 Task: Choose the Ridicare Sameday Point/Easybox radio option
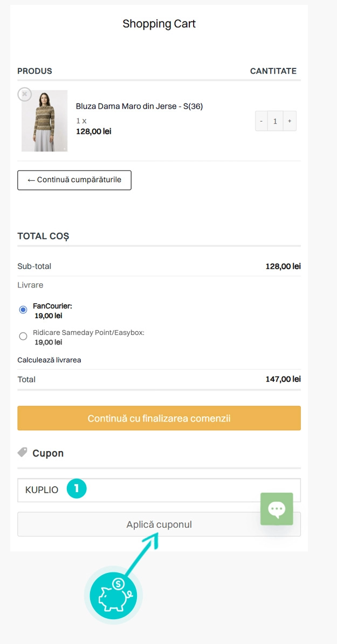[23, 337]
